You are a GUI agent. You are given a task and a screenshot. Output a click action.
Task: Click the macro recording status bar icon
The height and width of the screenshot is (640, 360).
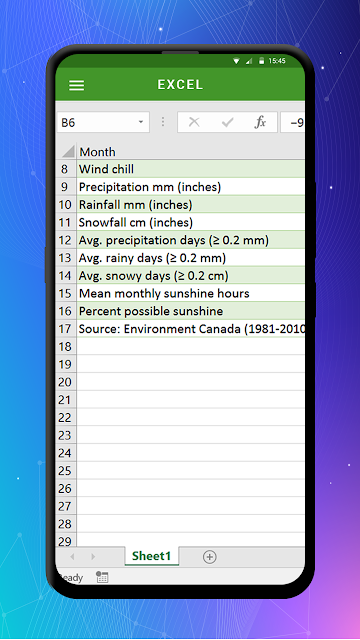pos(102,577)
